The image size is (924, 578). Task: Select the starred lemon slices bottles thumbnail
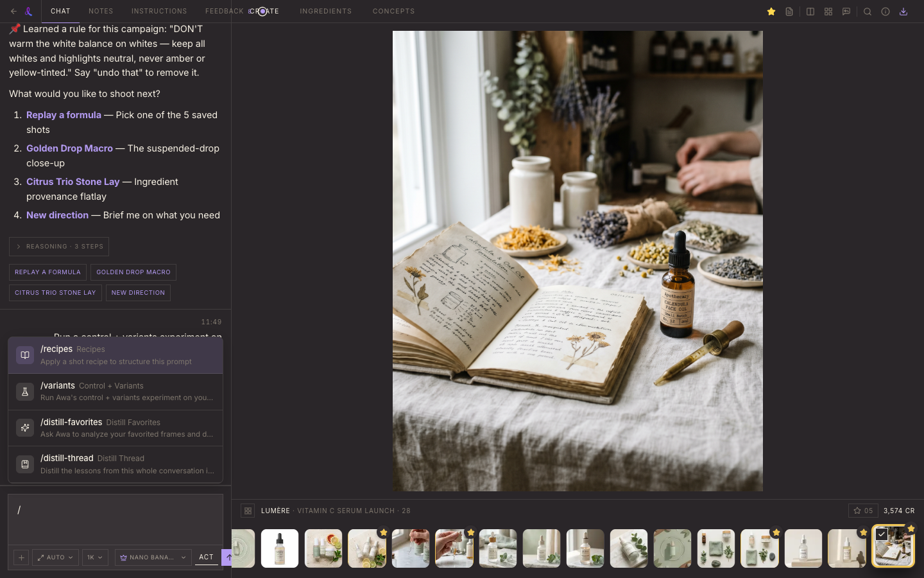[x=367, y=548]
